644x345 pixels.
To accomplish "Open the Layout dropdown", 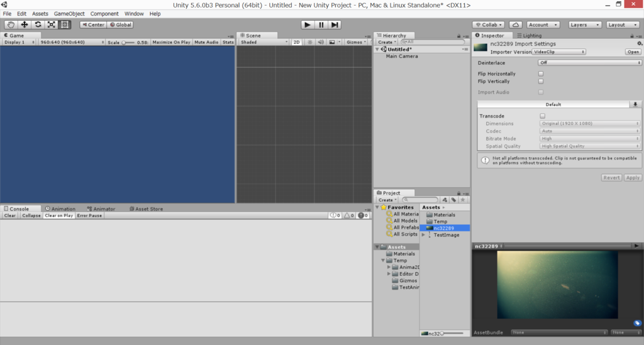I will (623, 25).
